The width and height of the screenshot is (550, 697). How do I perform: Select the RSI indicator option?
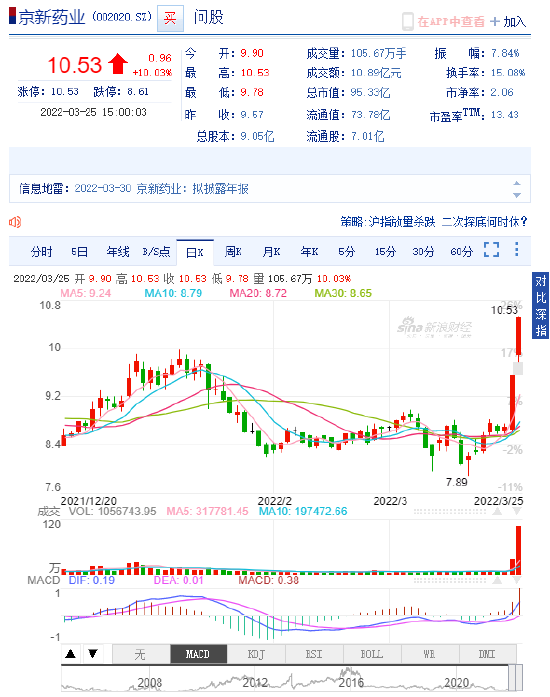[314, 654]
